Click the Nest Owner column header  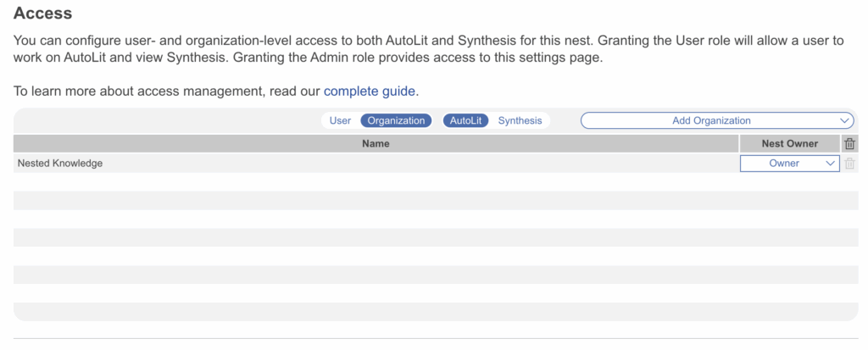[x=790, y=144]
